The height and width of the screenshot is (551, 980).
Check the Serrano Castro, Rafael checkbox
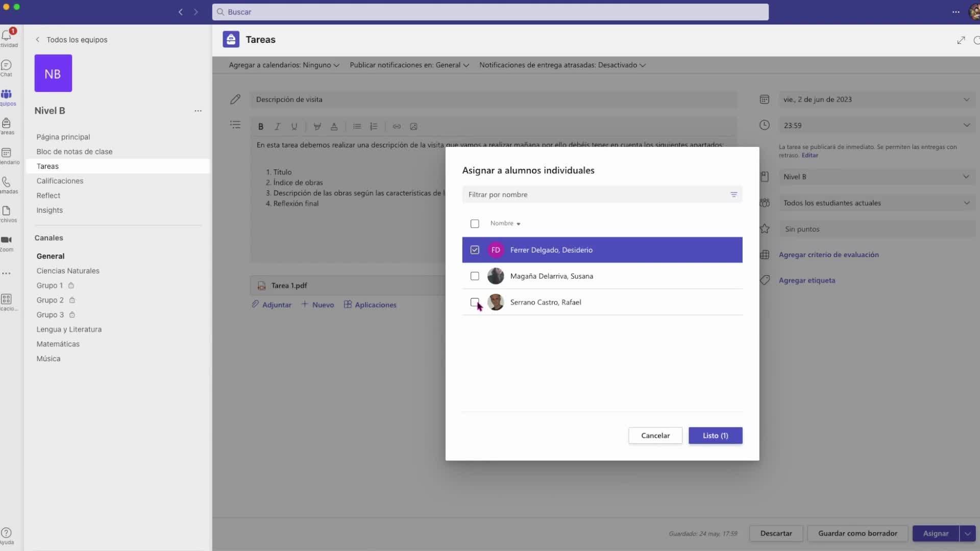[x=475, y=302]
